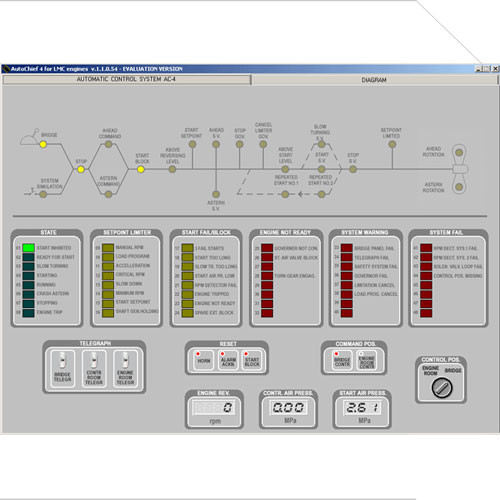Click the Start Block indicator node
Screen dimensions: 500x500
point(141,169)
